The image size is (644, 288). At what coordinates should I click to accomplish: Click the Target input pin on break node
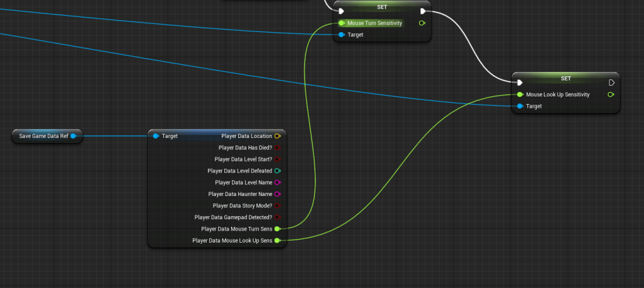(x=156, y=136)
